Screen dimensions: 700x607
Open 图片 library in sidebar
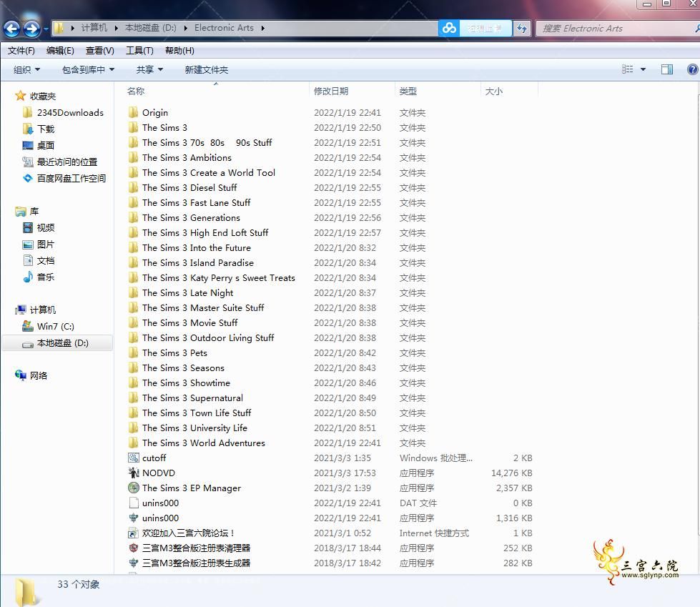tap(46, 244)
